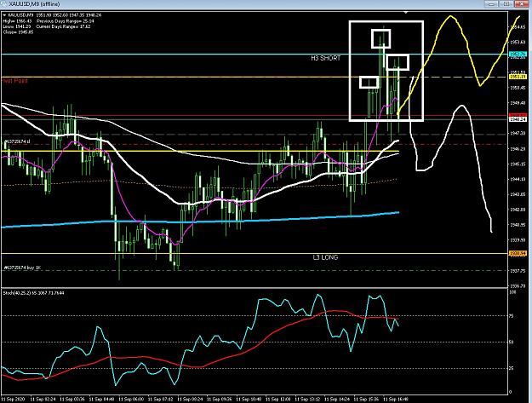Click the white 1948.24 current price tag

point(518,119)
